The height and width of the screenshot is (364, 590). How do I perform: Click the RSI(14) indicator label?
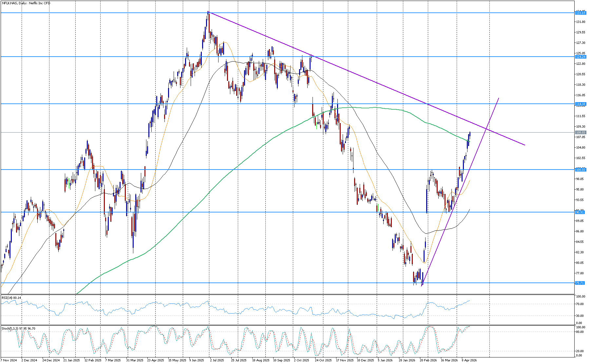point(11,298)
